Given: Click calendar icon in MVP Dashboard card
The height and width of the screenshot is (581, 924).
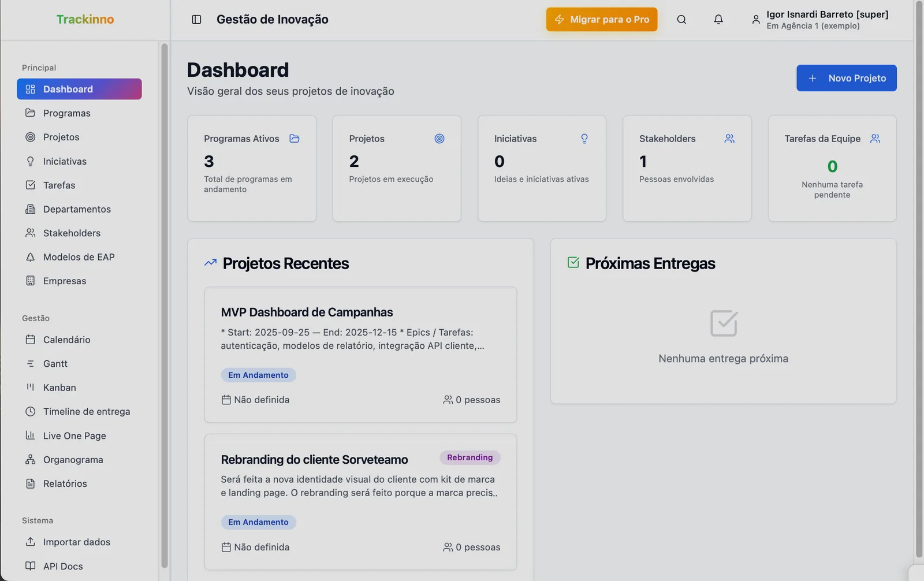Looking at the screenshot, I should point(226,400).
